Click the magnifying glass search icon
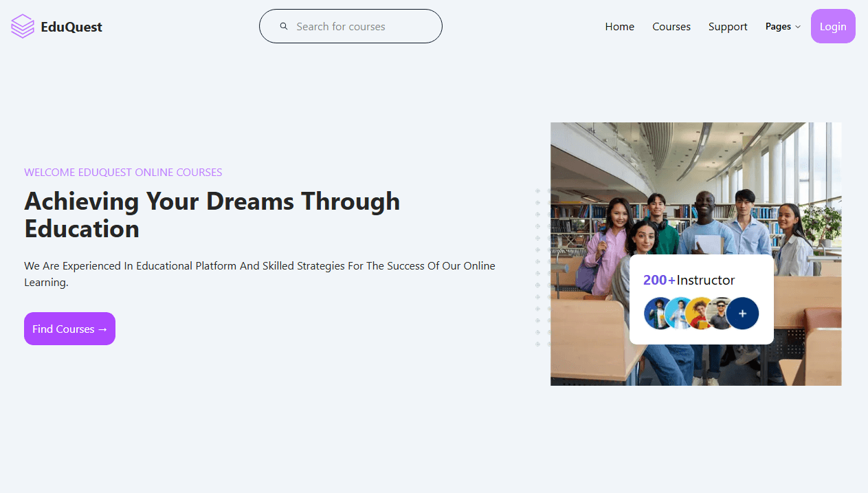868x493 pixels. pos(284,27)
